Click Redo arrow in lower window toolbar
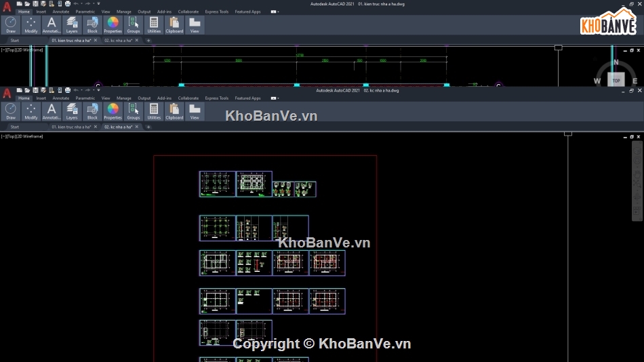The image size is (644, 362). 87,90
